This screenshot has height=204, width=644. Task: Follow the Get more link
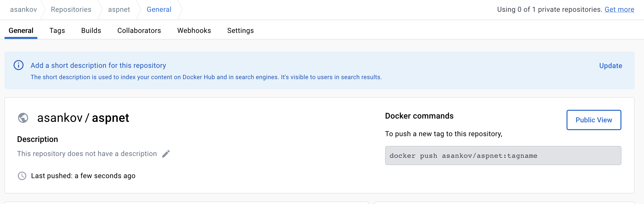coord(619,10)
